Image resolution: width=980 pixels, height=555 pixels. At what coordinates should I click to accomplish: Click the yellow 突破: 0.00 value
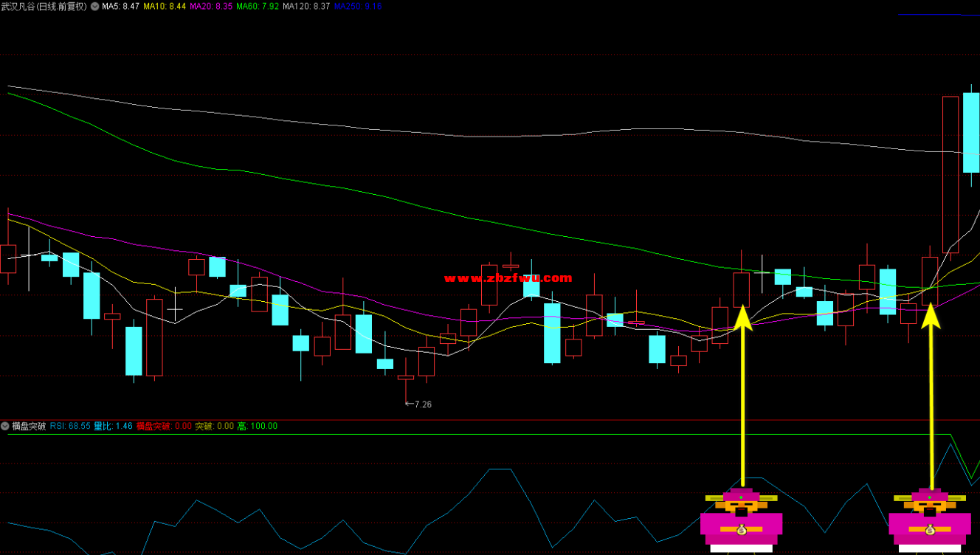pyautogui.click(x=214, y=426)
